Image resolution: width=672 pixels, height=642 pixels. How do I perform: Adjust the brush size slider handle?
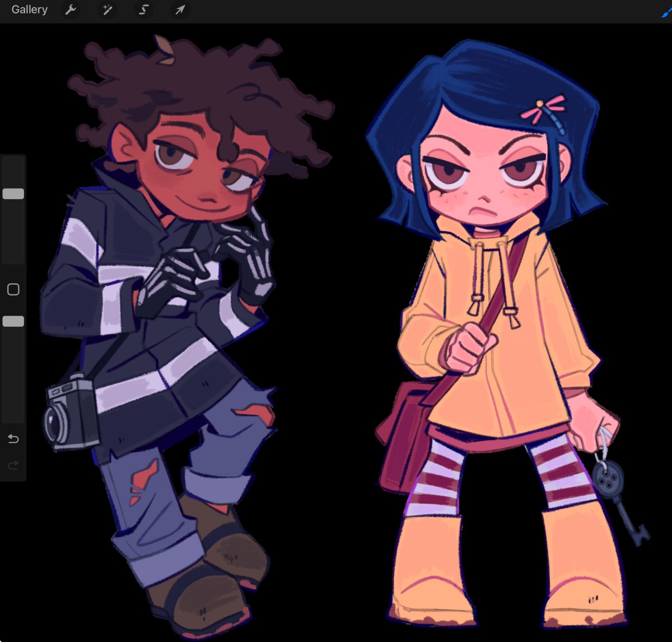click(x=13, y=194)
